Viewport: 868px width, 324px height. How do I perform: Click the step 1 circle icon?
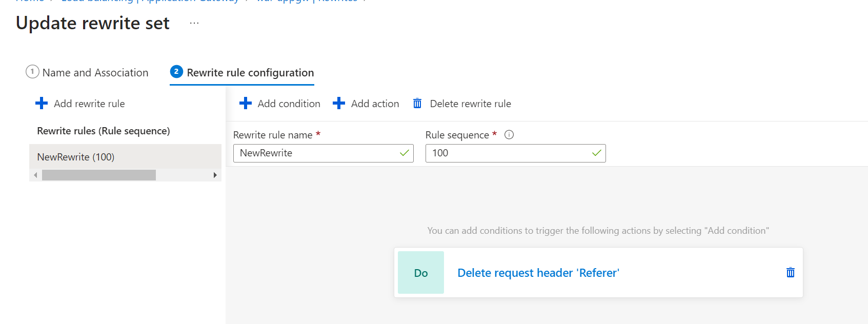[x=32, y=72]
